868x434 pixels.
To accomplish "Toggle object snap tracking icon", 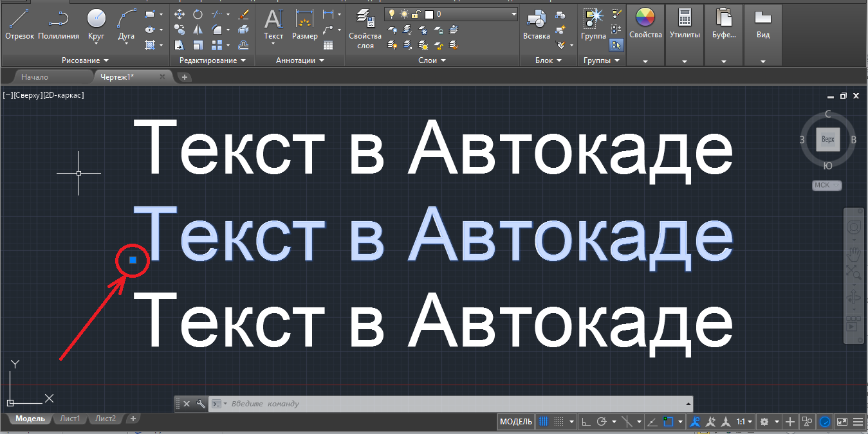I will 653,422.
